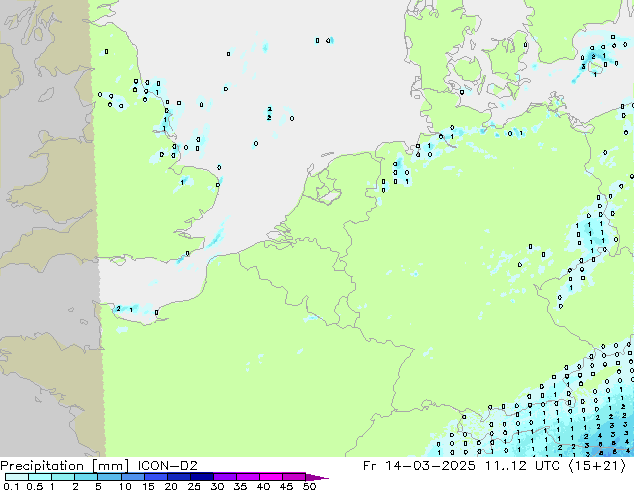
Task: Pick the 25 to 30 mm dark blue swatch
Action: (202, 477)
